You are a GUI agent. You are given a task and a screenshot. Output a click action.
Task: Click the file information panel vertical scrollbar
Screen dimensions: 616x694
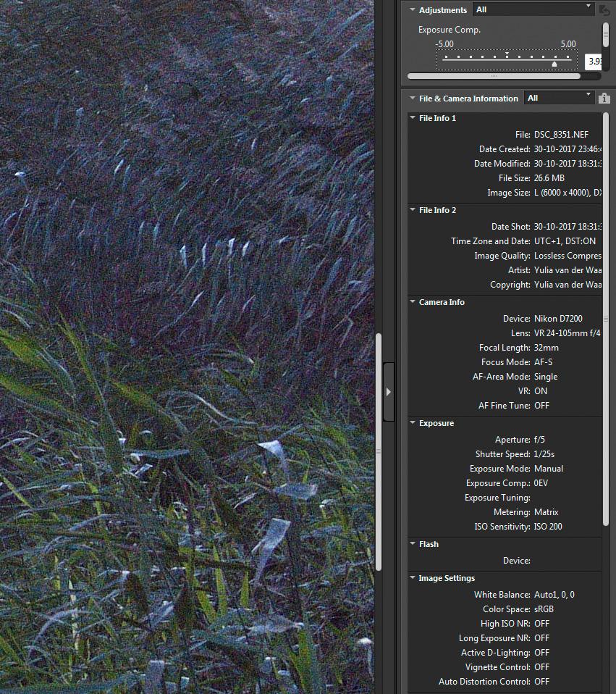pyautogui.click(x=606, y=319)
